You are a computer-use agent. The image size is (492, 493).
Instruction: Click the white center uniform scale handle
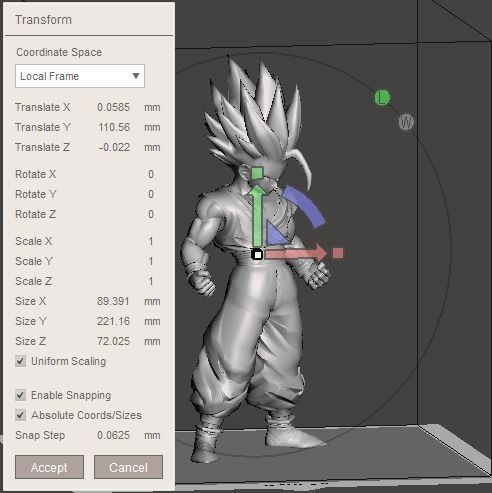257,254
